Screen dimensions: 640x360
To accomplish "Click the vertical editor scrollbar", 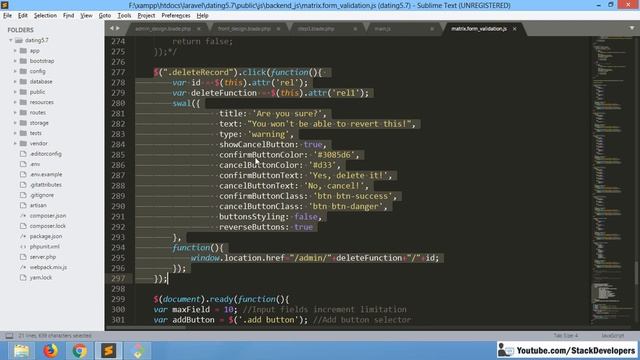I will [x=637, y=273].
